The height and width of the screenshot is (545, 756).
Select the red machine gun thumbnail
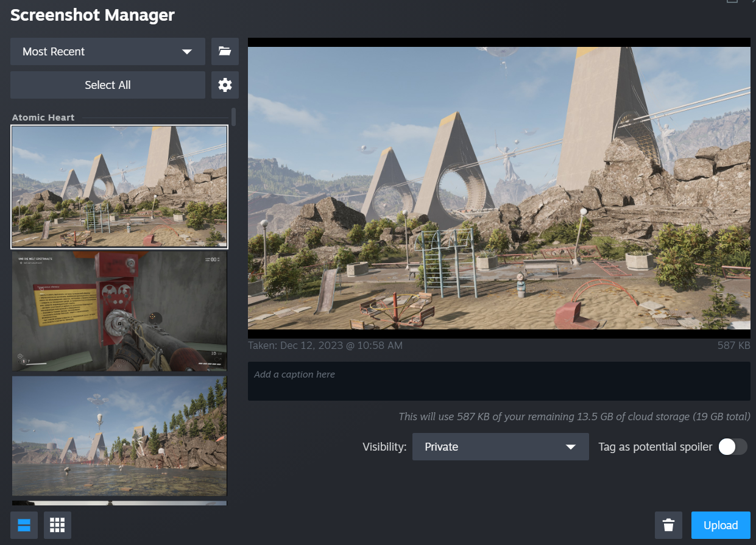pyautogui.click(x=119, y=311)
